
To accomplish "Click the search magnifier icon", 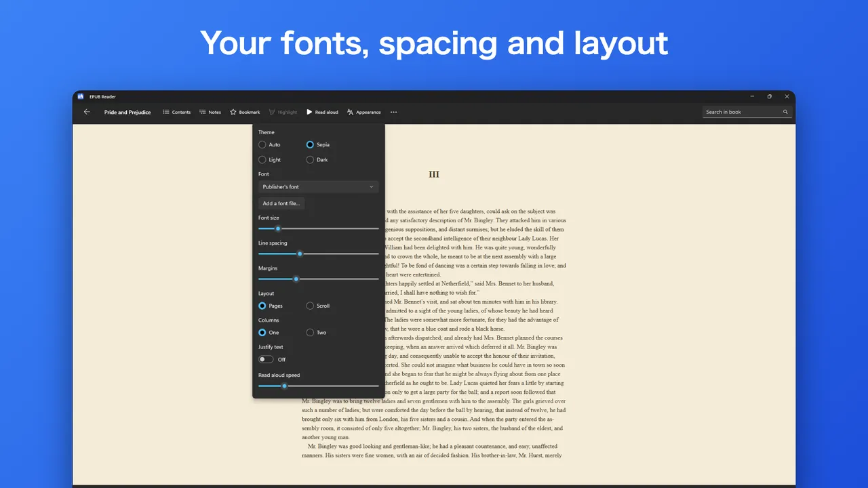I will [785, 112].
